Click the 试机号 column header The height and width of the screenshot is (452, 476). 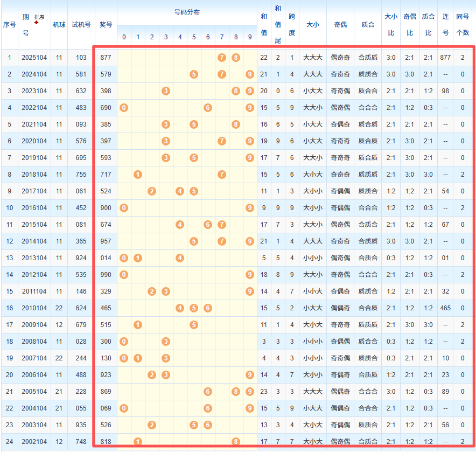(x=81, y=25)
